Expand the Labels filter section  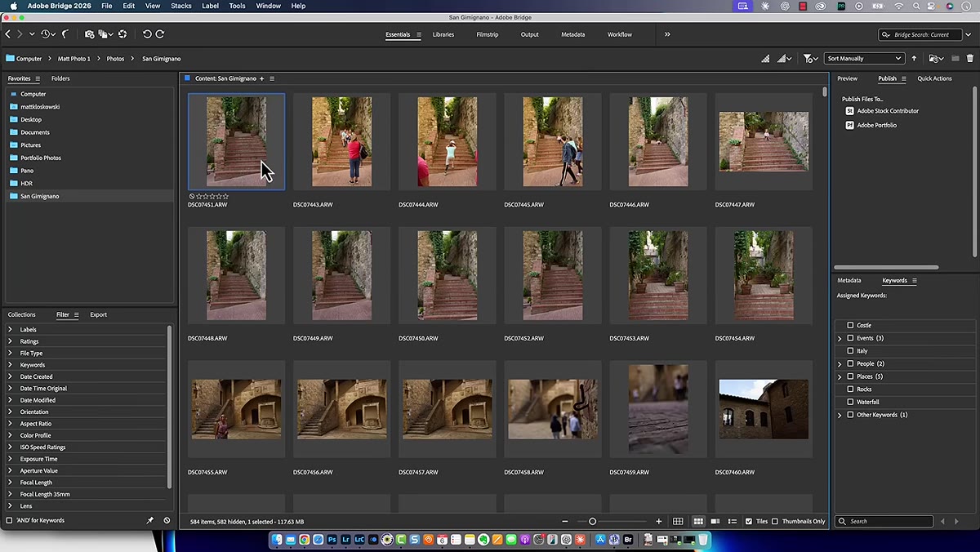point(10,330)
